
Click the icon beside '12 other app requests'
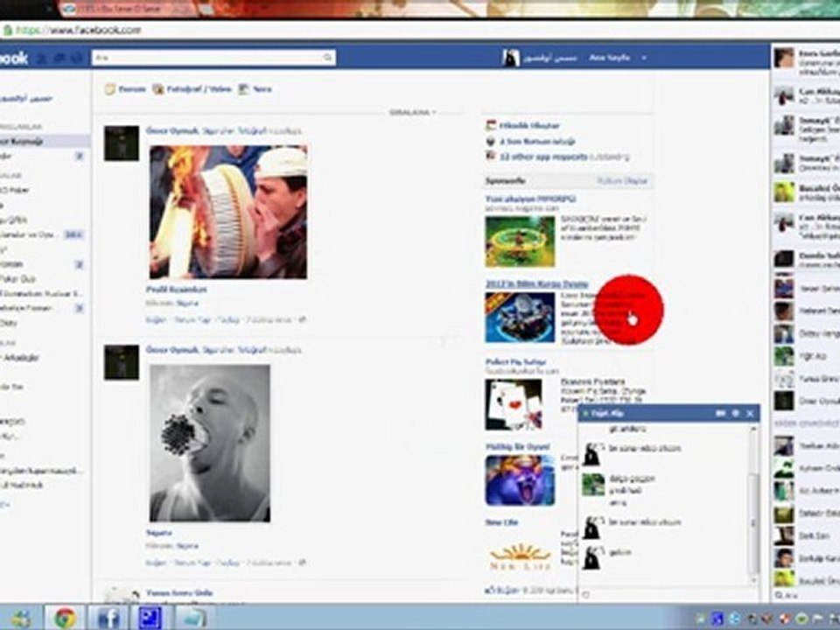(491, 157)
